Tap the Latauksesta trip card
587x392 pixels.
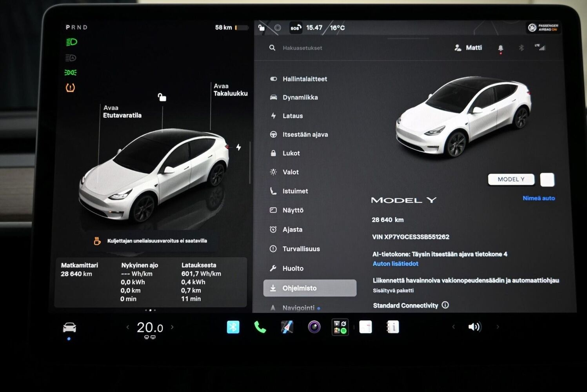[x=201, y=282]
